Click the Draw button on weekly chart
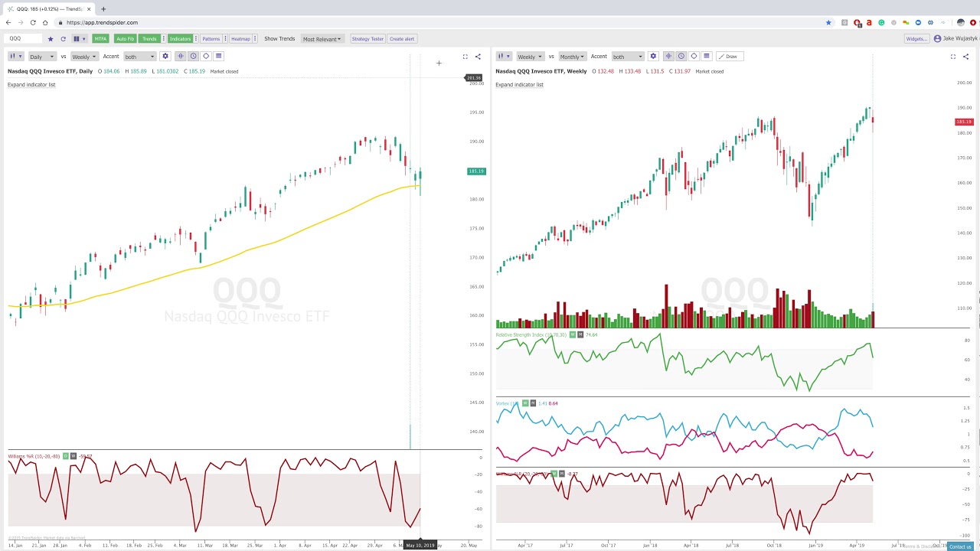The height and width of the screenshot is (551, 980). tap(728, 57)
